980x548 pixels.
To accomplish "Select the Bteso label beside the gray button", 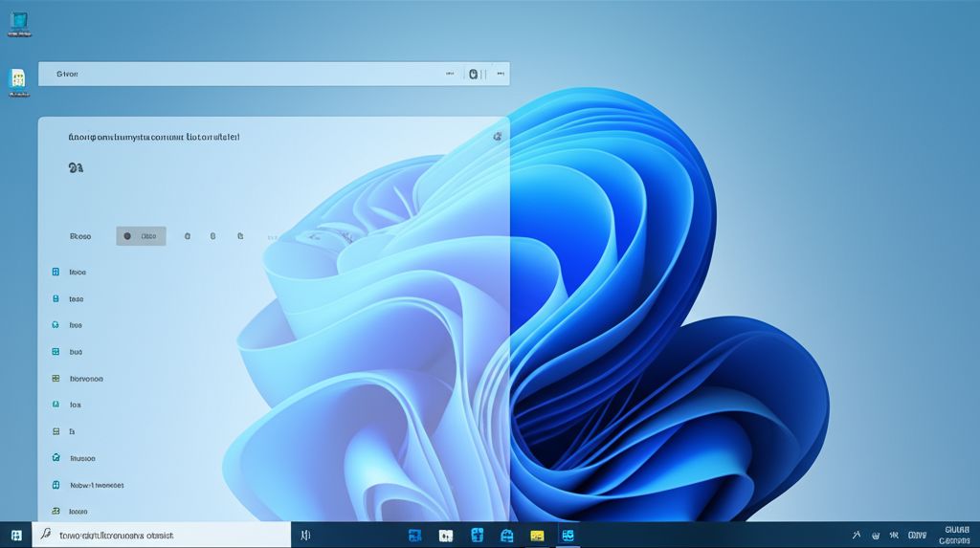I will tap(80, 236).
